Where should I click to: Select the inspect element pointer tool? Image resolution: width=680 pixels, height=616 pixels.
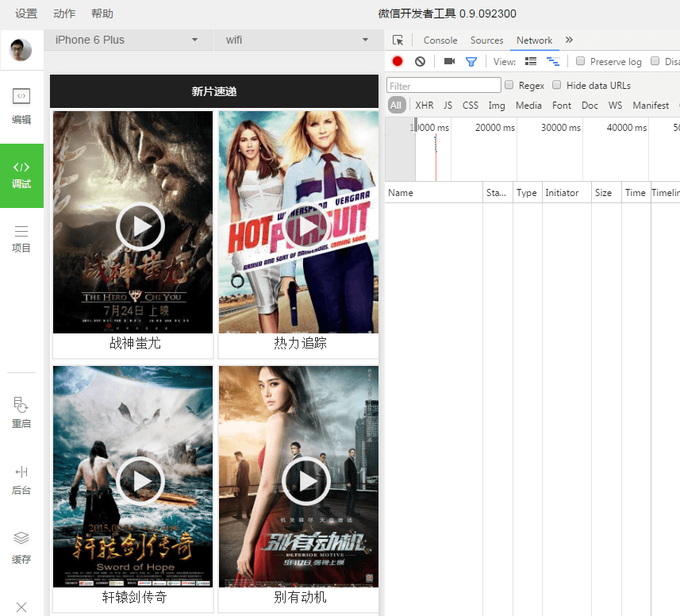(398, 40)
